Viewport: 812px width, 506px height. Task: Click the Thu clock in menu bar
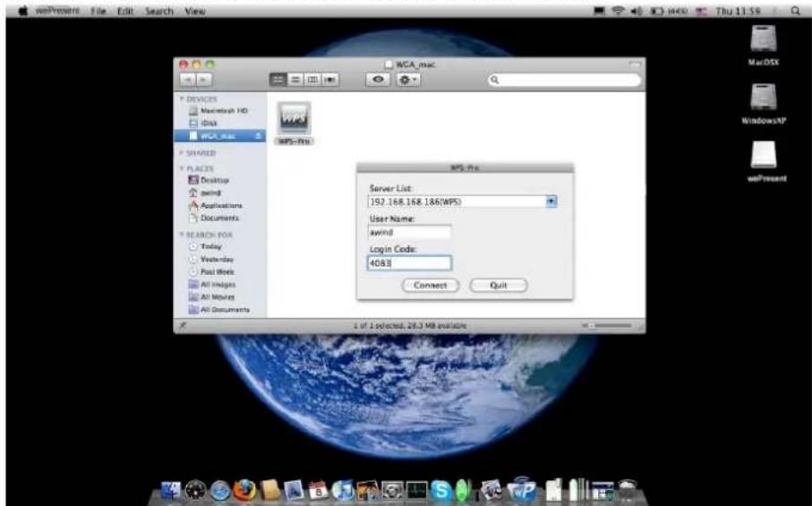click(x=738, y=11)
